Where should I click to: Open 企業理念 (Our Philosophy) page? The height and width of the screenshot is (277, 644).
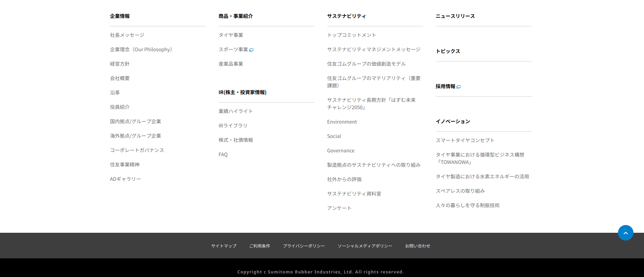point(141,50)
